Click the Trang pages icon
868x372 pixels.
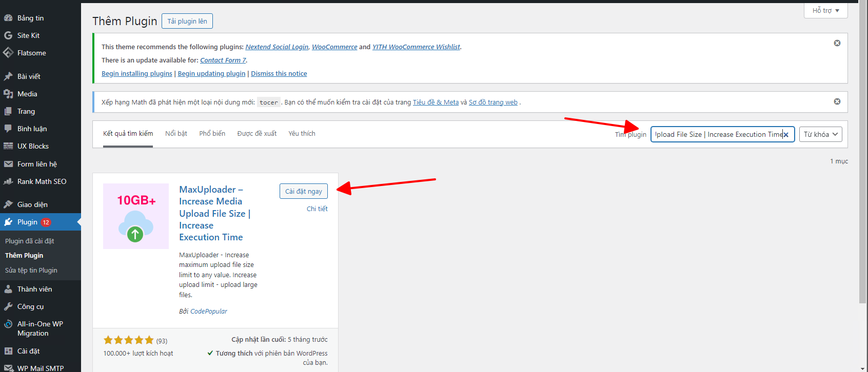[8, 111]
